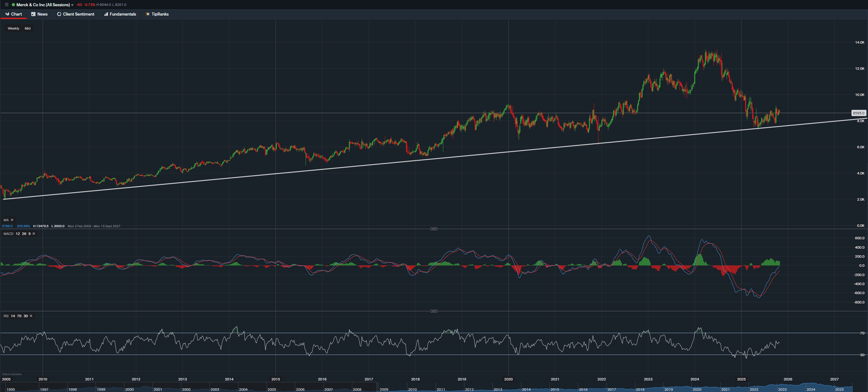Click the green market status dot
The image size is (868, 392).
click(13, 5)
